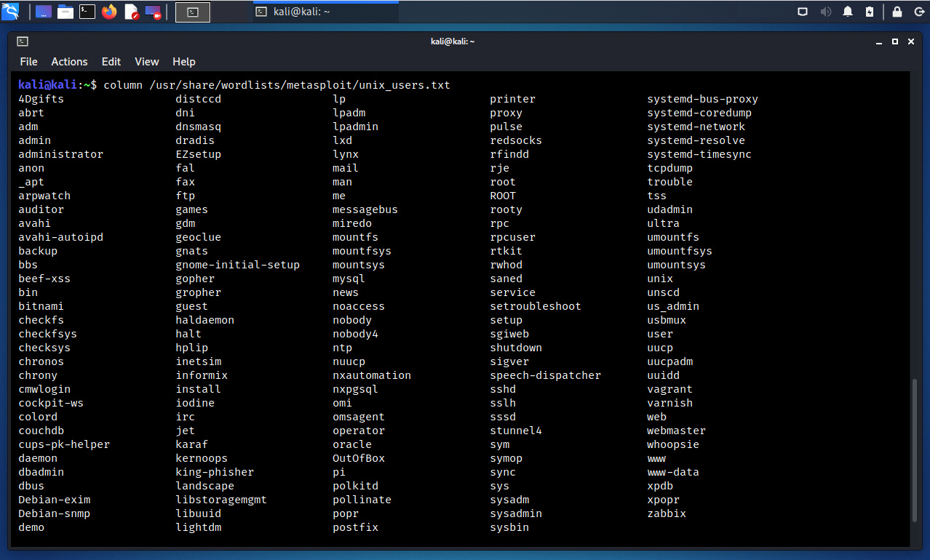Open the file manager from panel

coord(65,12)
